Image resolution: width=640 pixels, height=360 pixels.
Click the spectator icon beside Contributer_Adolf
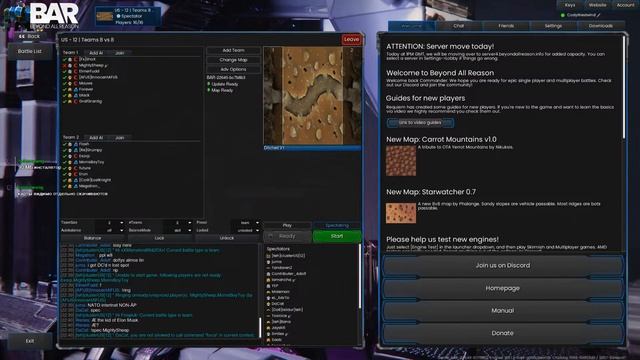point(268,274)
